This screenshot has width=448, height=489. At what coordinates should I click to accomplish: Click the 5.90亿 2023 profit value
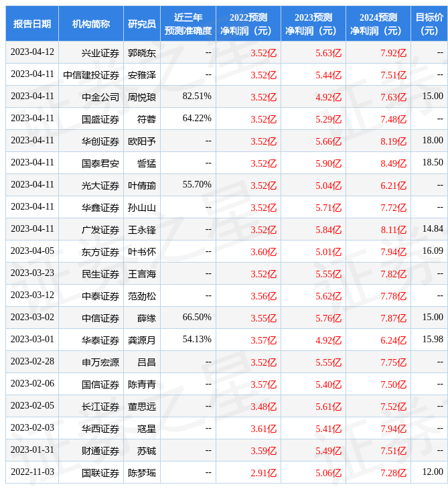[x=328, y=163]
